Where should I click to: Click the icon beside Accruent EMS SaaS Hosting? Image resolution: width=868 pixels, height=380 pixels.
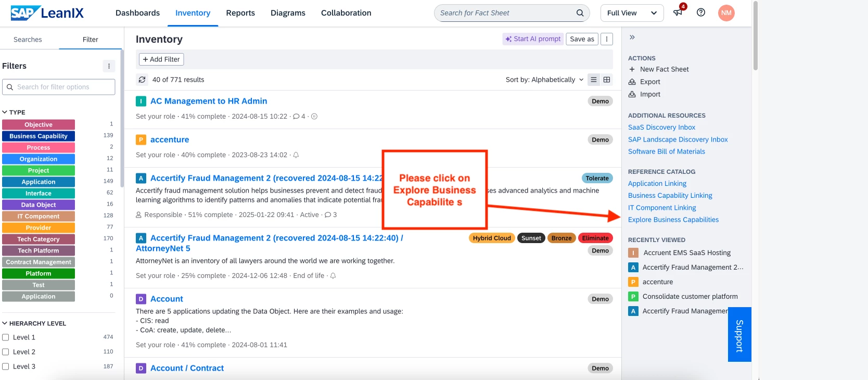[x=633, y=253]
